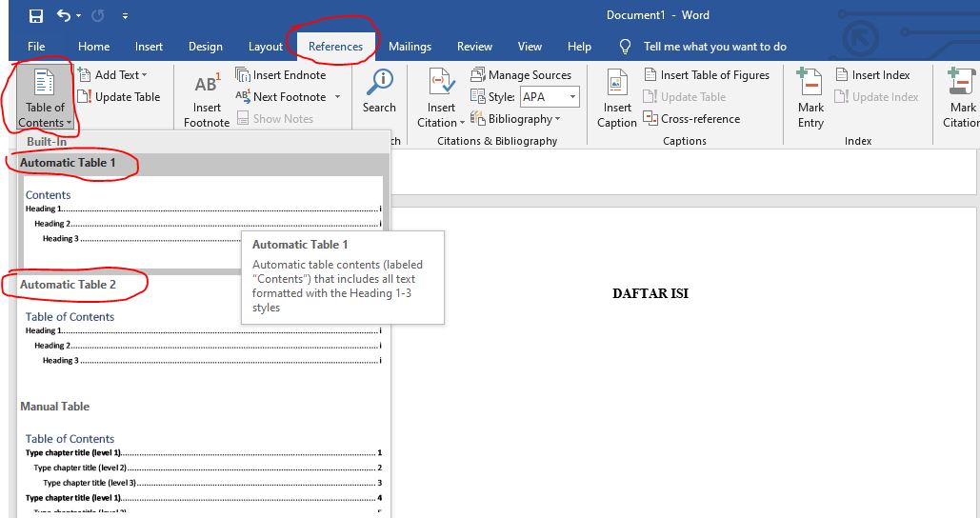The image size is (980, 518).
Task: Select the Manual Table header
Action: click(55, 407)
